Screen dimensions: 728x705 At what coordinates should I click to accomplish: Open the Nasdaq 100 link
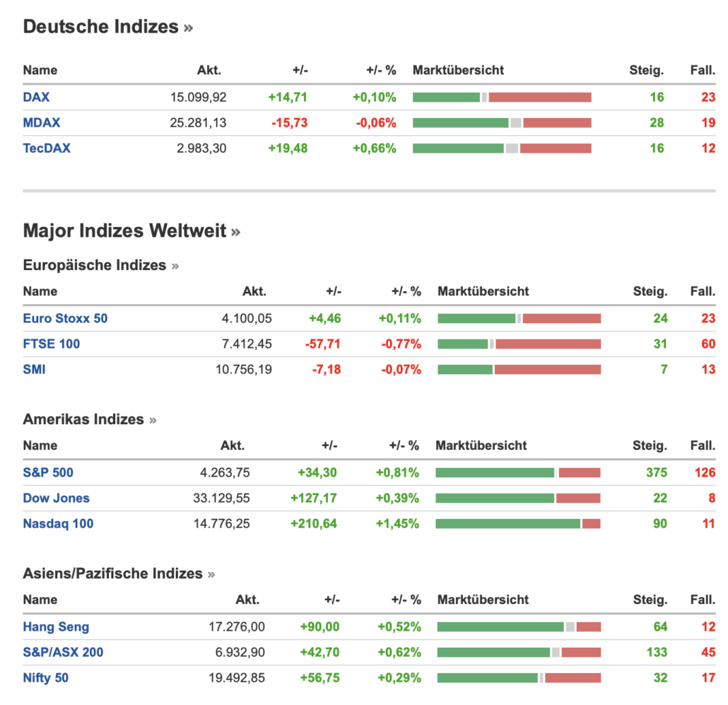click(59, 523)
